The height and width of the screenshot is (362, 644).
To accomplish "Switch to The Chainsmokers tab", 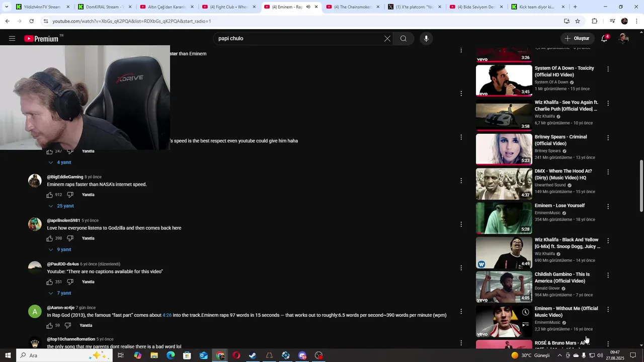I will [353, 7].
